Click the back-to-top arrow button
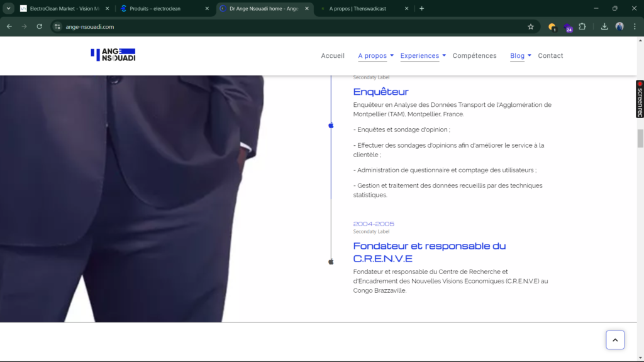 click(615, 340)
